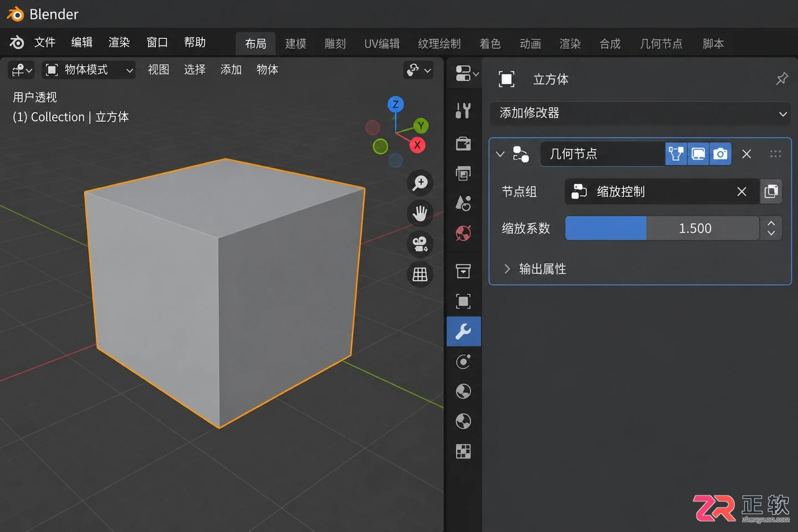Image resolution: width=798 pixels, height=532 pixels.
Task: Click the 缩放系数 slider field
Action: tap(662, 228)
